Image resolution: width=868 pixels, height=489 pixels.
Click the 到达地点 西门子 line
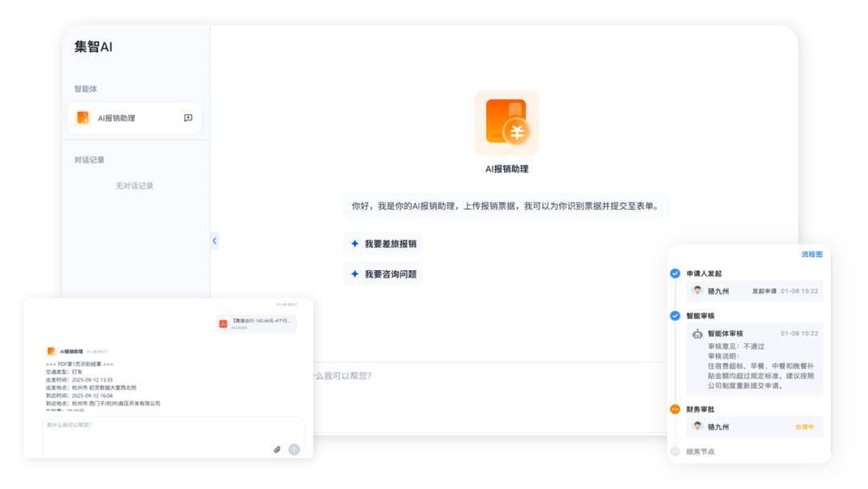(103, 404)
